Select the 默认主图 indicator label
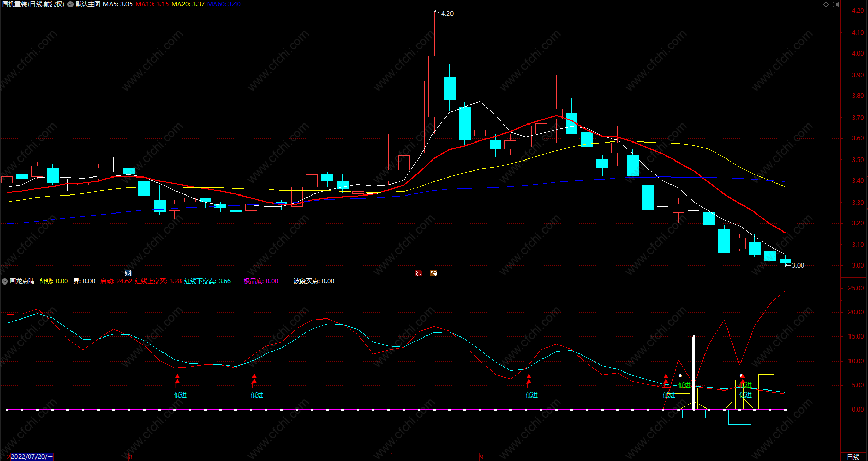868x461 pixels. [x=88, y=4]
